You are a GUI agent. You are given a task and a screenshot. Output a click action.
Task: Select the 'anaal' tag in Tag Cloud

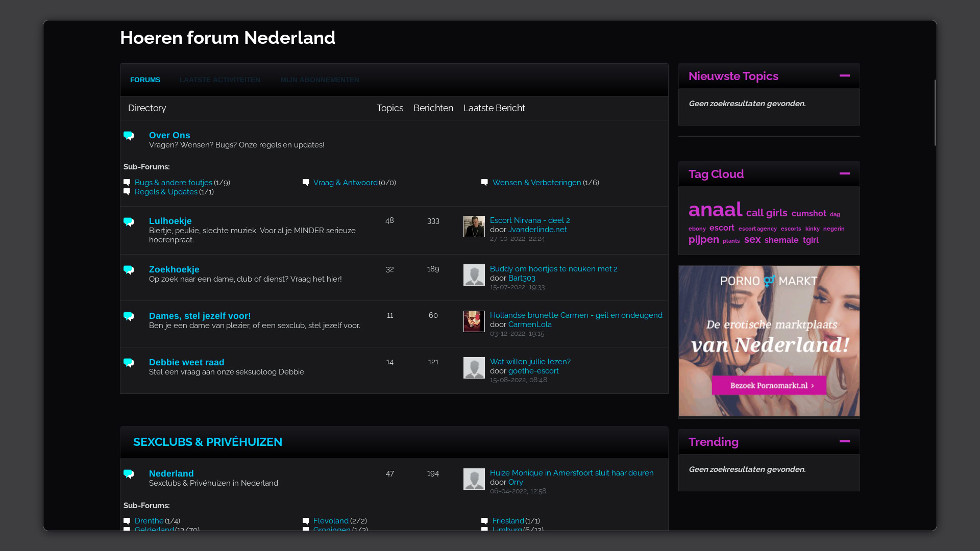pos(715,210)
